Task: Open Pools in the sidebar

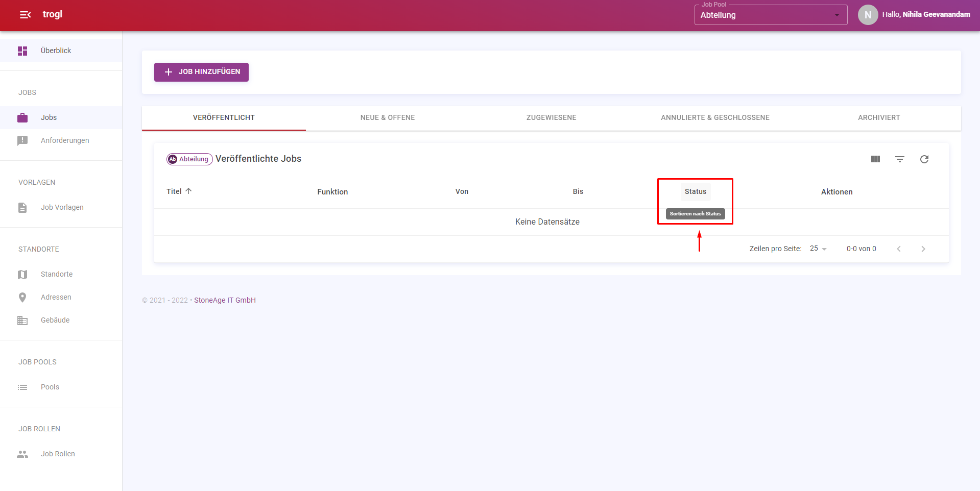Action: pyautogui.click(x=61, y=387)
